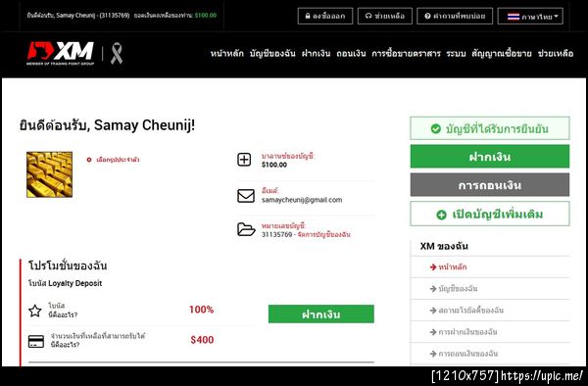Click เปิดบัญชีเพิ่มเติม open additional account button
This screenshot has width=588, height=386.
[490, 214]
